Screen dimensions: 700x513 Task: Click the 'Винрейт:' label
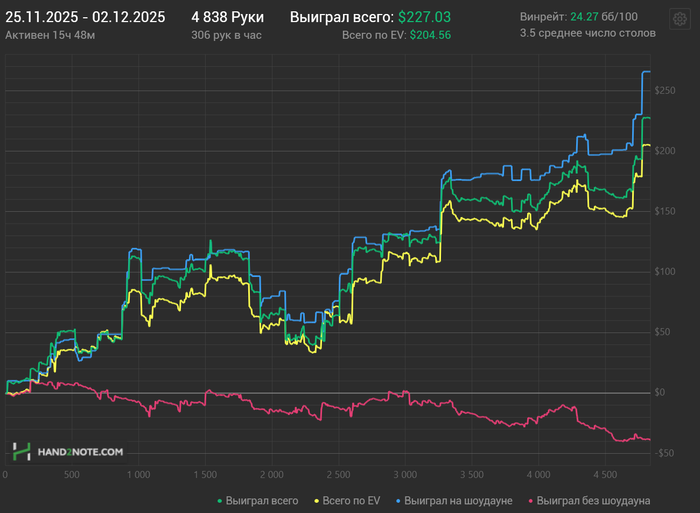tap(543, 17)
